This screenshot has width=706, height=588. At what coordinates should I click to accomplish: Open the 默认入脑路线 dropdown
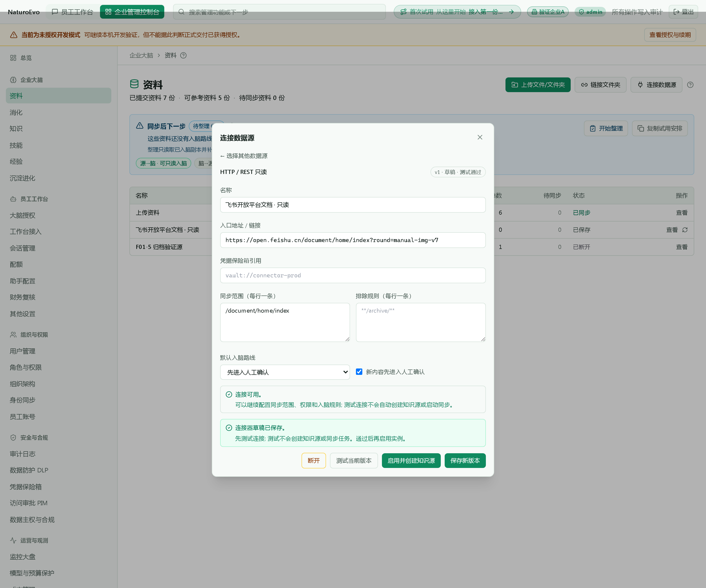pyautogui.click(x=285, y=372)
